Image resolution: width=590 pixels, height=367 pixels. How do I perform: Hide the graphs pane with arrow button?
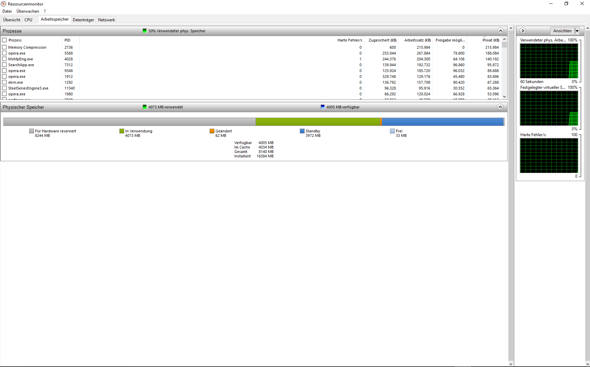pos(523,31)
